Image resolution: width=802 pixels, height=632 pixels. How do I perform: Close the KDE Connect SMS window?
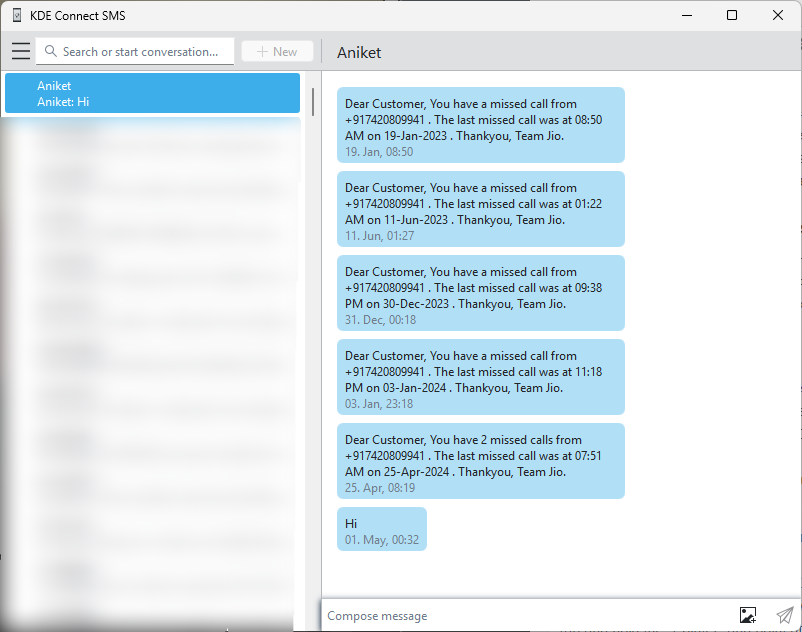[x=778, y=16]
